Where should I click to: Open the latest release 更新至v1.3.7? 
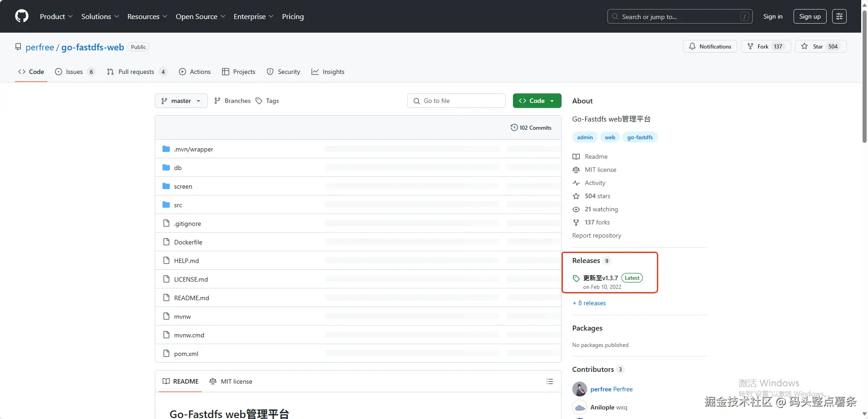[x=601, y=278]
